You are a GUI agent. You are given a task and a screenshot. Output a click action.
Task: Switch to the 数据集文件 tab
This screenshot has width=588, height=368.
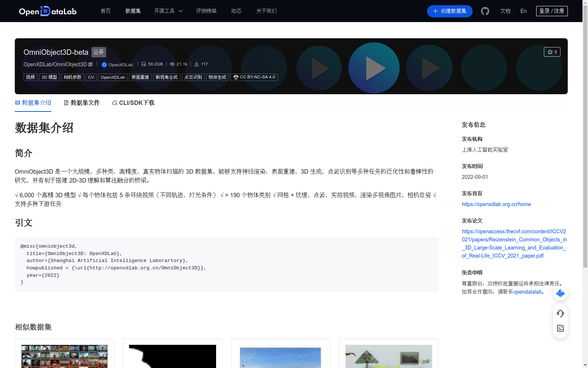[x=82, y=103]
